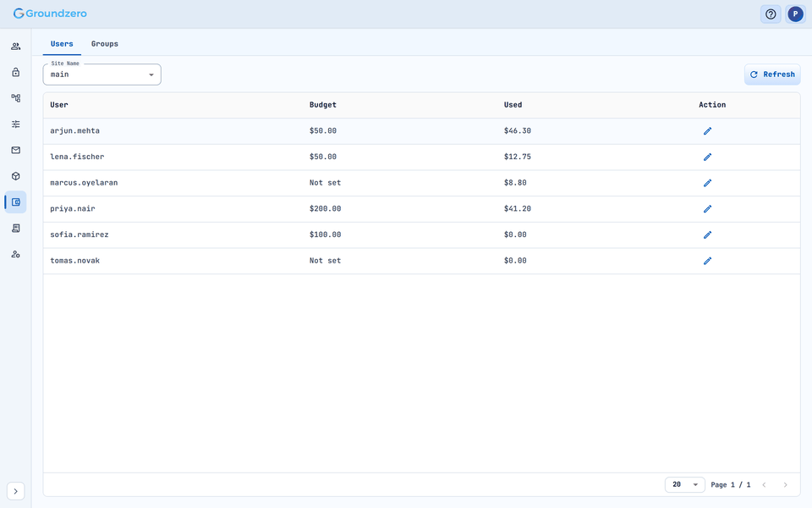Open the cube package icon in sidebar
Image resolution: width=812 pixels, height=508 pixels.
(15, 176)
